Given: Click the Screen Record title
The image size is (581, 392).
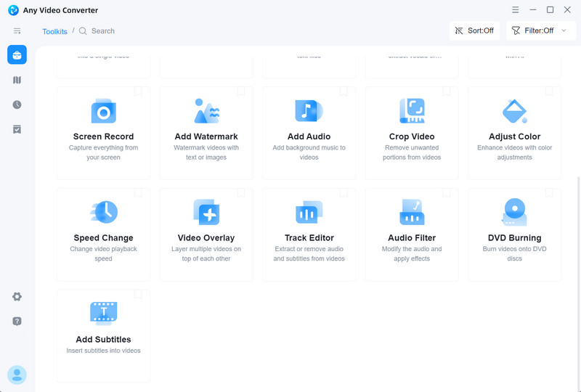Looking at the screenshot, I should [x=103, y=136].
